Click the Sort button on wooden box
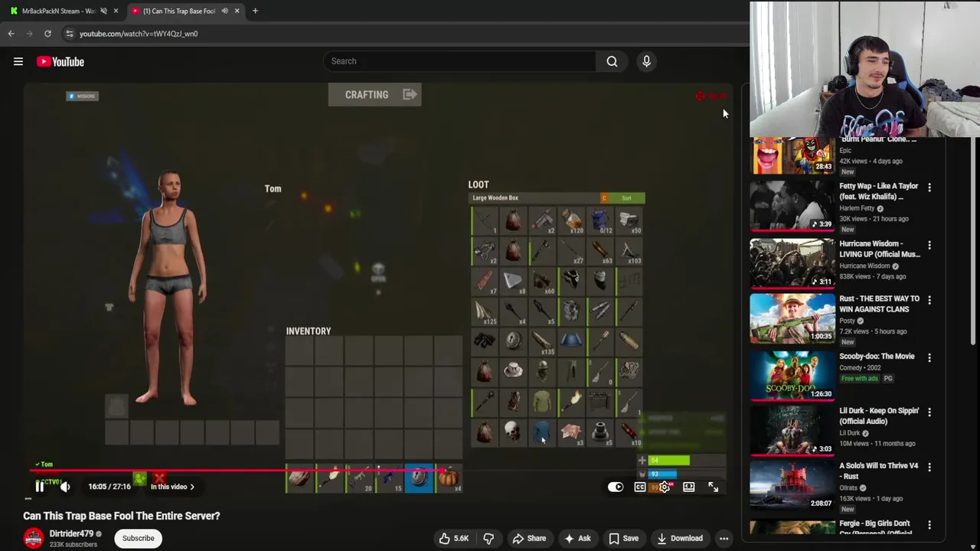The height and width of the screenshot is (551, 980). (626, 198)
